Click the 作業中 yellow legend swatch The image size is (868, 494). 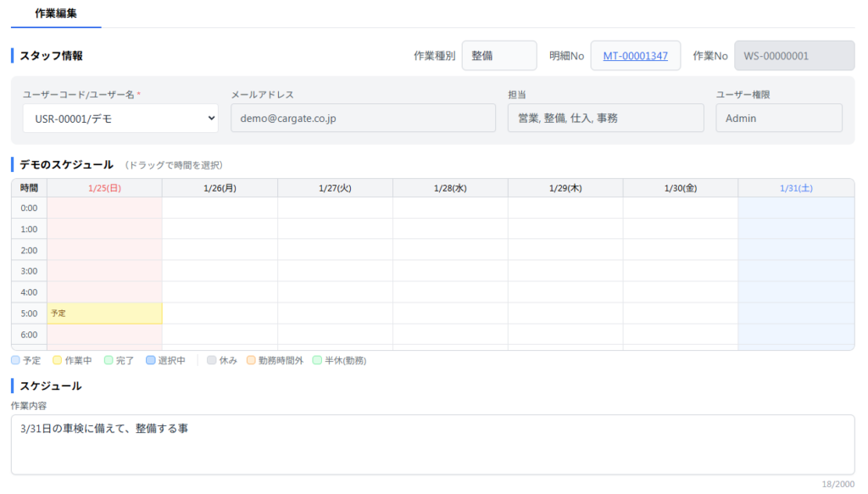tap(58, 360)
